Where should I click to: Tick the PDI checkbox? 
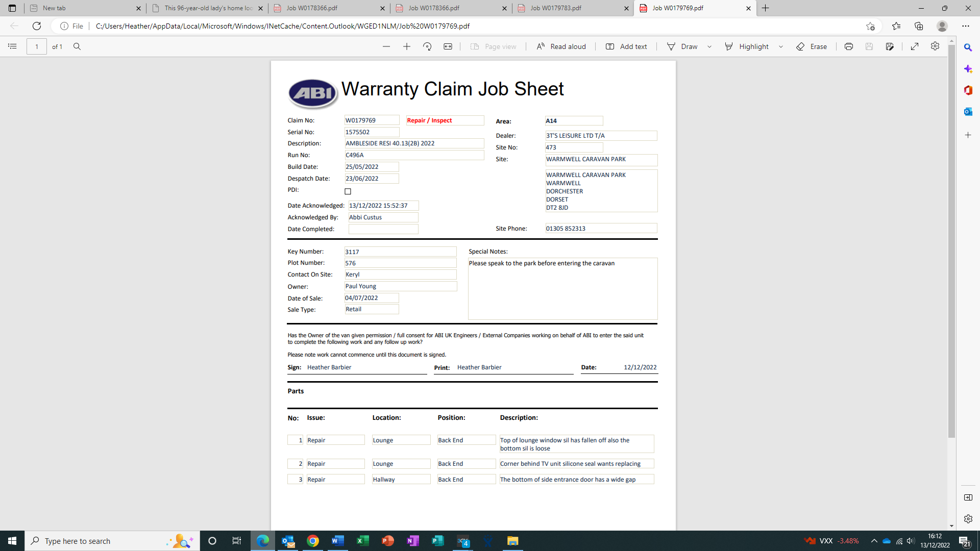[x=348, y=191]
